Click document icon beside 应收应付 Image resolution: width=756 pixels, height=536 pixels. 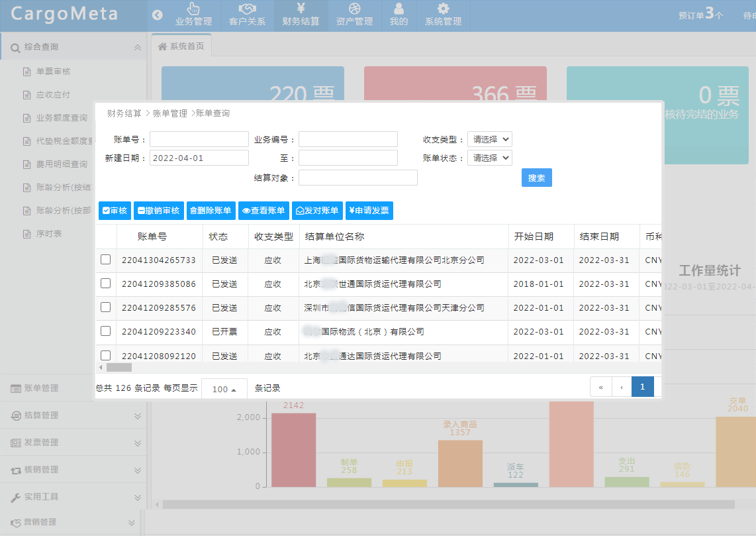[27, 95]
